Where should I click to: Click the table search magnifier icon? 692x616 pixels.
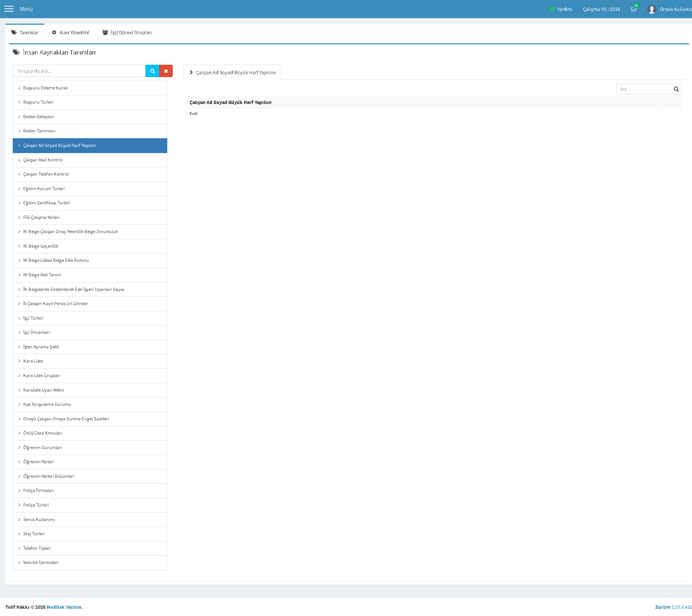(676, 89)
